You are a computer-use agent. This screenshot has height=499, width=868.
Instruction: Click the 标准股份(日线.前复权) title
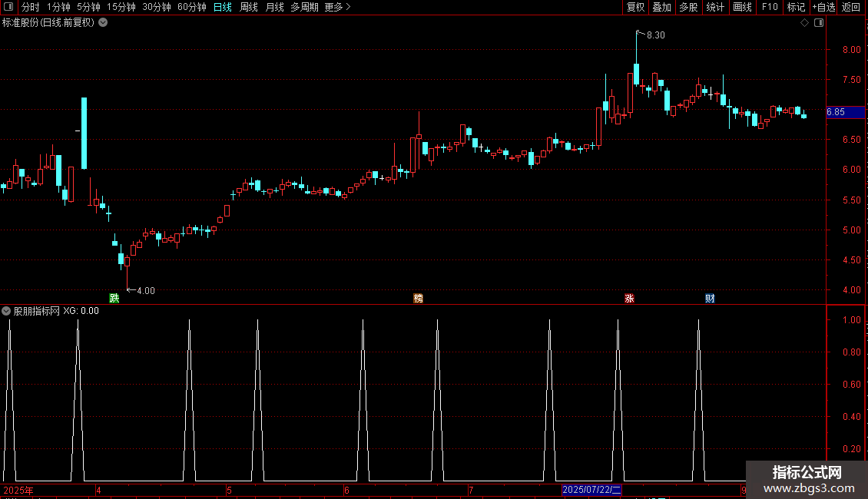(x=48, y=23)
